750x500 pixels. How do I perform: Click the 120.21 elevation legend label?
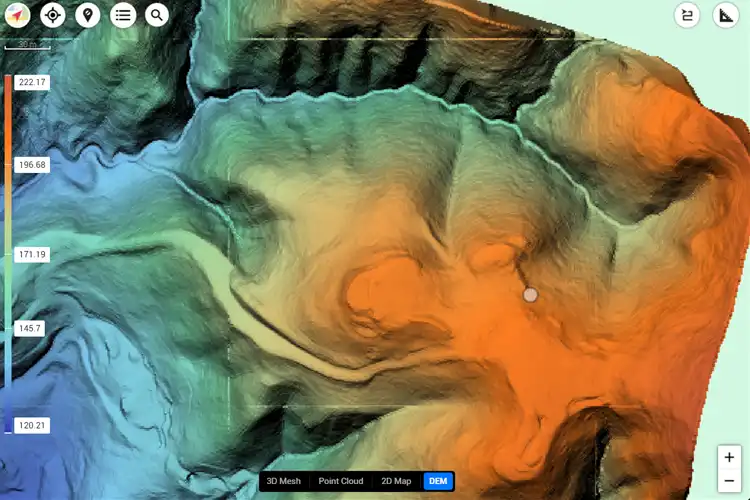click(30, 425)
